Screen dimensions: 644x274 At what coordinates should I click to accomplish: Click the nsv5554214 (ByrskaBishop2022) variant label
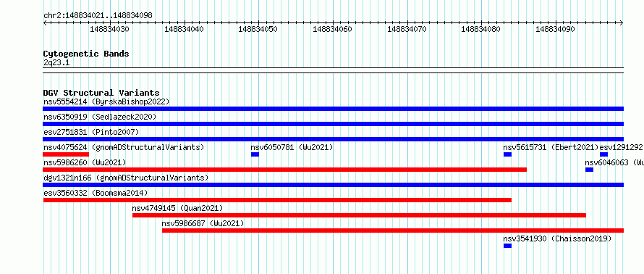pos(106,101)
